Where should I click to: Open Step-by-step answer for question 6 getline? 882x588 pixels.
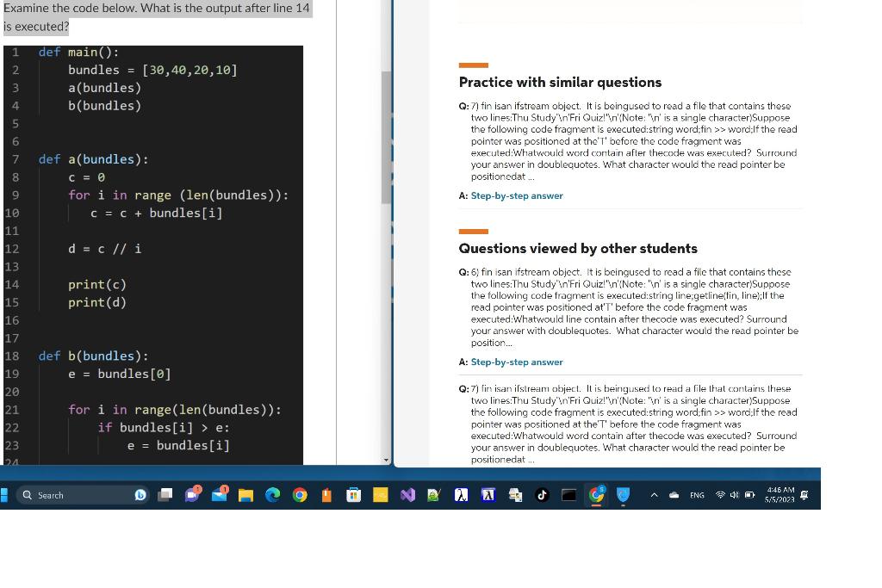click(x=517, y=362)
